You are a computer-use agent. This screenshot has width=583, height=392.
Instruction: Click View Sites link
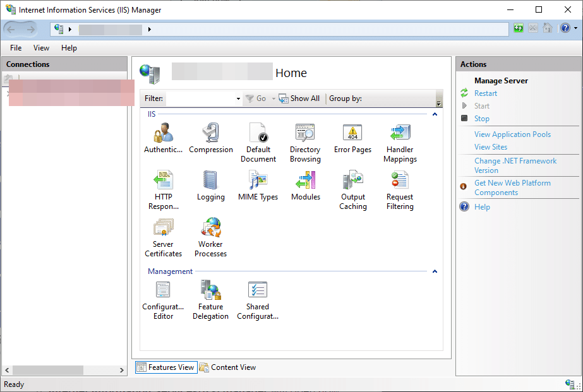click(x=491, y=147)
